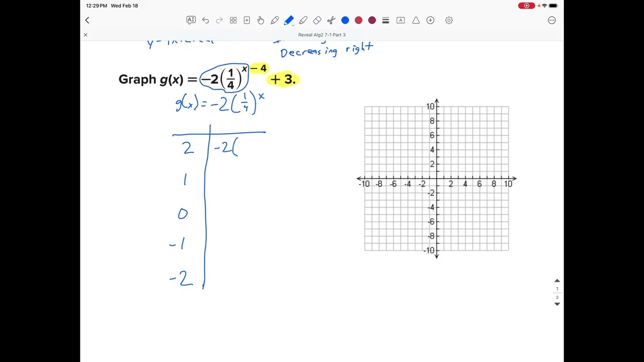Choose the dark maroon ink color
The image size is (644, 362).
point(372,20)
